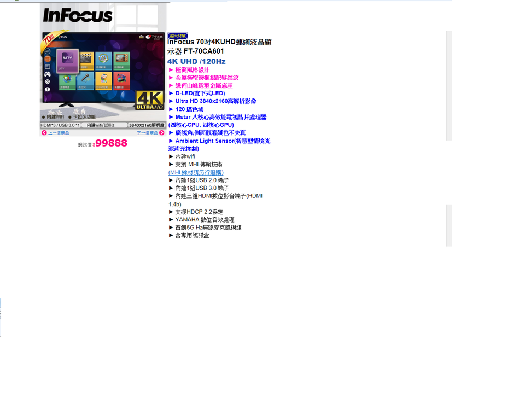This screenshot has height=420, width=513.
Task: Click the 內建1組USB 2.0 端子 line
Action: pos(199,180)
